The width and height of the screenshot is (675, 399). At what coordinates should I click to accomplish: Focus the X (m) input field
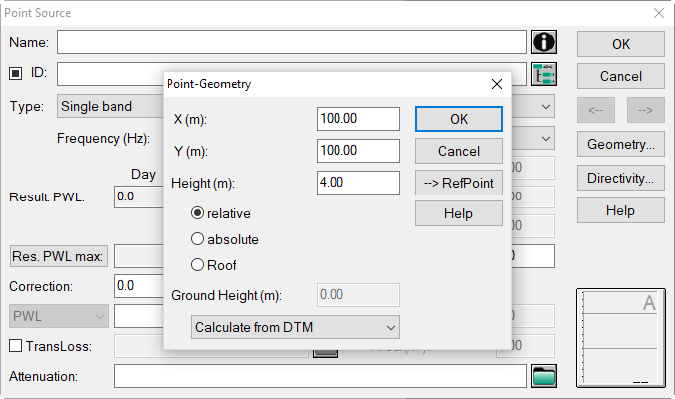click(x=358, y=119)
